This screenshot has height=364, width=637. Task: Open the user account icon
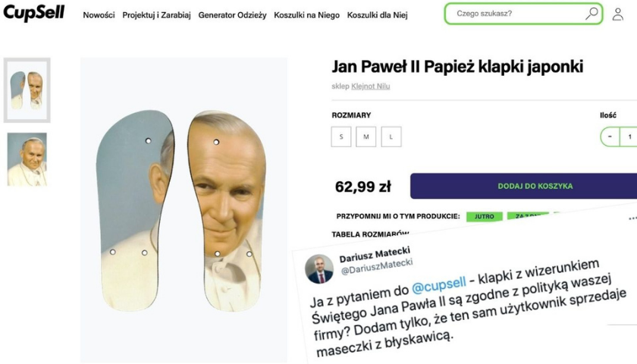(x=617, y=14)
